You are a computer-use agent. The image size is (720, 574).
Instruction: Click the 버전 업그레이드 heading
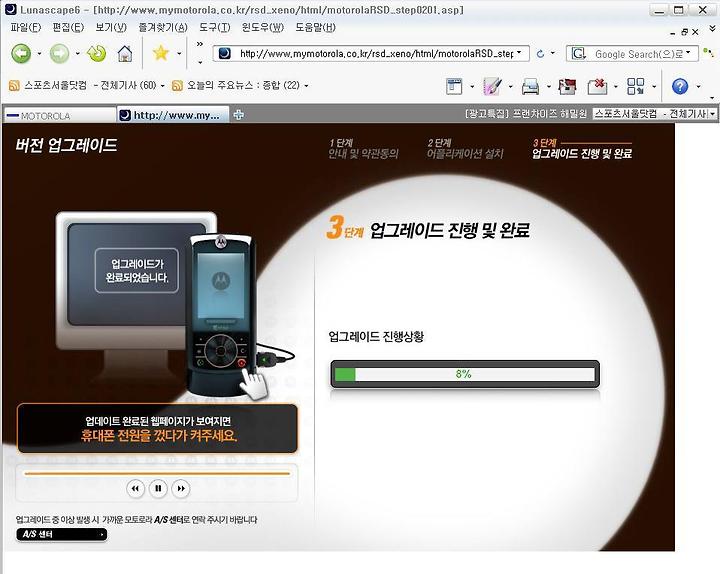click(x=66, y=145)
